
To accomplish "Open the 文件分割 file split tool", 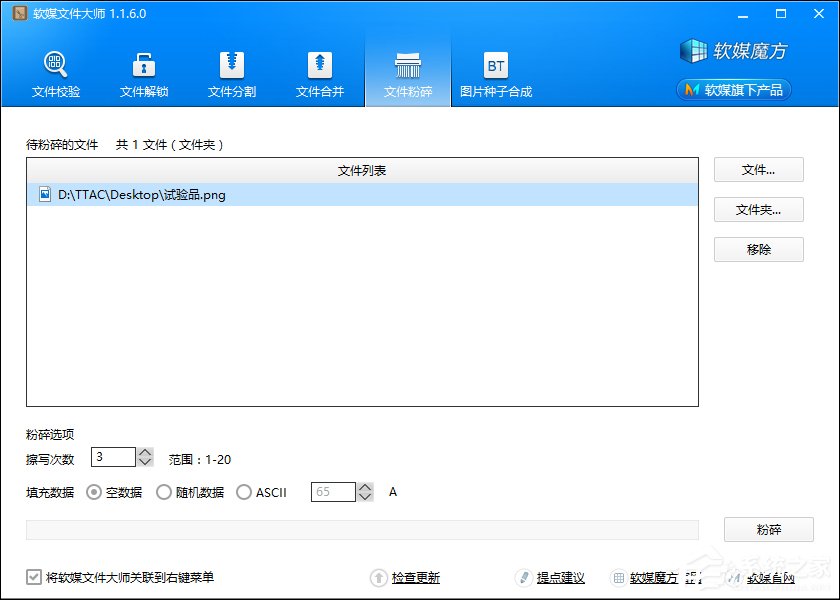I will click(231, 74).
